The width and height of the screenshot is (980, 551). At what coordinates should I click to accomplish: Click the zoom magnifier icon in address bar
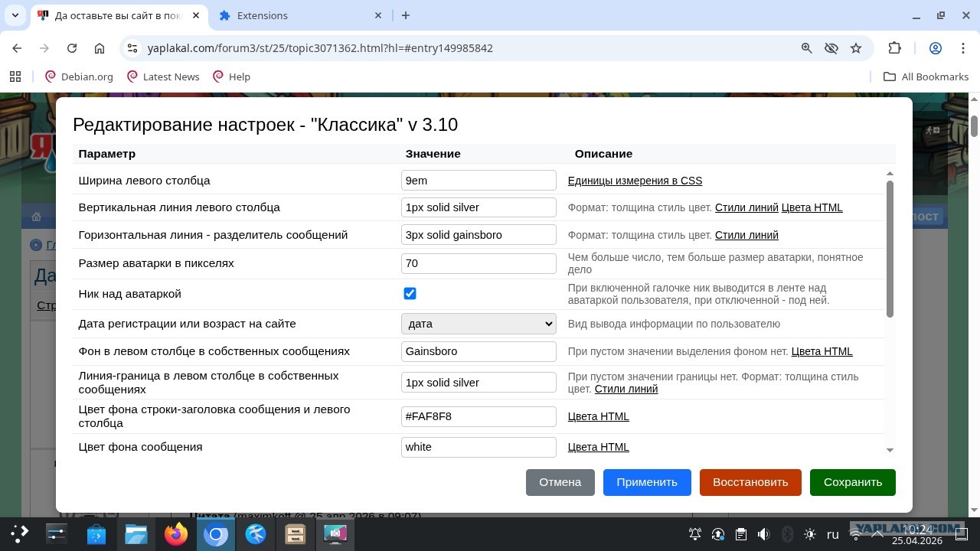(x=806, y=48)
